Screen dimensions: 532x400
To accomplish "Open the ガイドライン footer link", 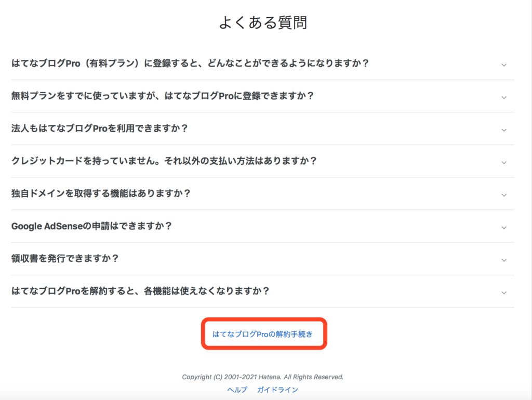I will 277,390.
